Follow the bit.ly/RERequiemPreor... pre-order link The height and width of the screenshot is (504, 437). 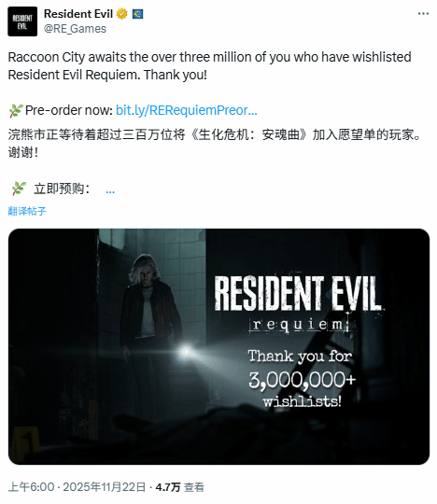(x=187, y=110)
